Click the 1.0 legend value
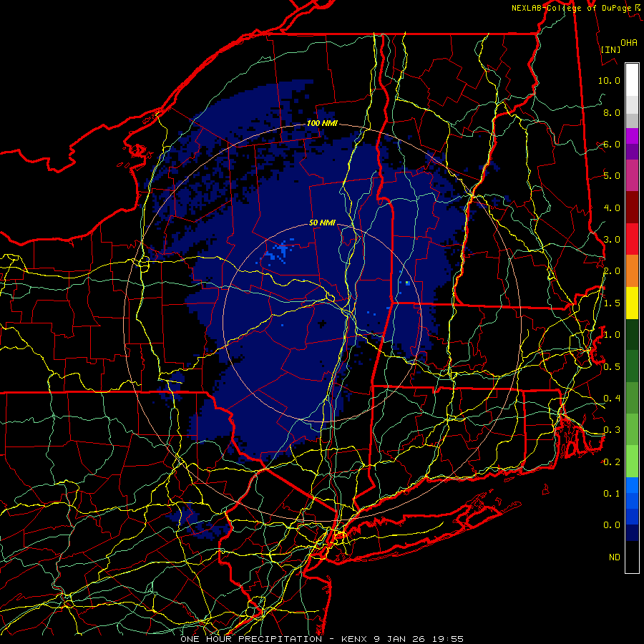This screenshot has height=644, width=644. coord(612,335)
